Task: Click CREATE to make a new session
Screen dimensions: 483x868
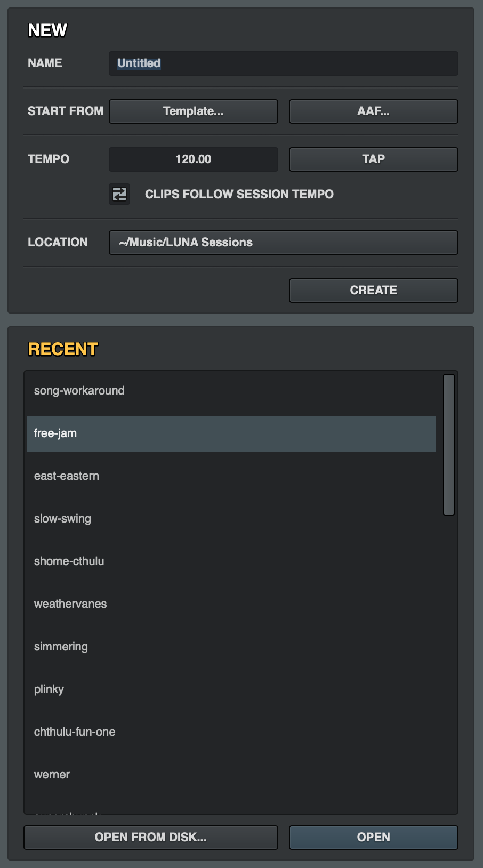Action: [373, 291]
